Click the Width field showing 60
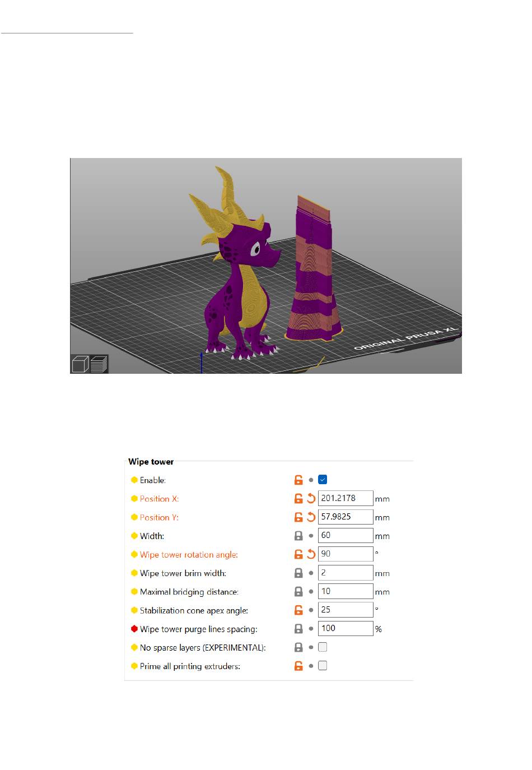This screenshot has height=770, width=532. [x=346, y=535]
